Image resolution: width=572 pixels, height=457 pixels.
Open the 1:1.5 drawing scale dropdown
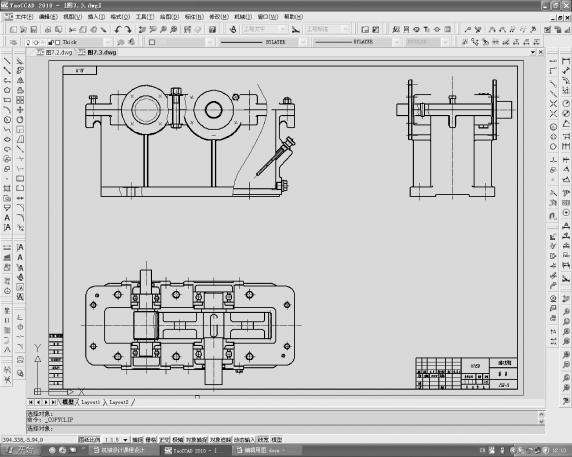pyautogui.click(x=125, y=440)
